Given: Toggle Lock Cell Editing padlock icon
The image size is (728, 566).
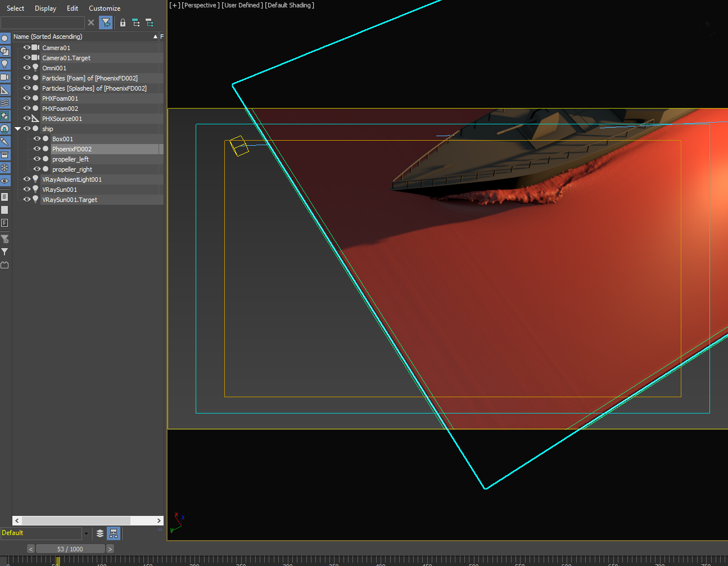Looking at the screenshot, I should coord(123,23).
